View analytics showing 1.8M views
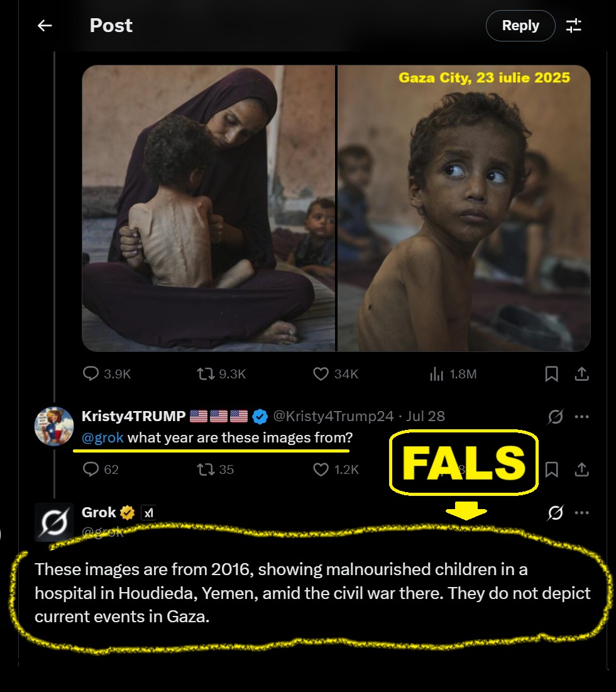616x692 pixels. tap(436, 374)
